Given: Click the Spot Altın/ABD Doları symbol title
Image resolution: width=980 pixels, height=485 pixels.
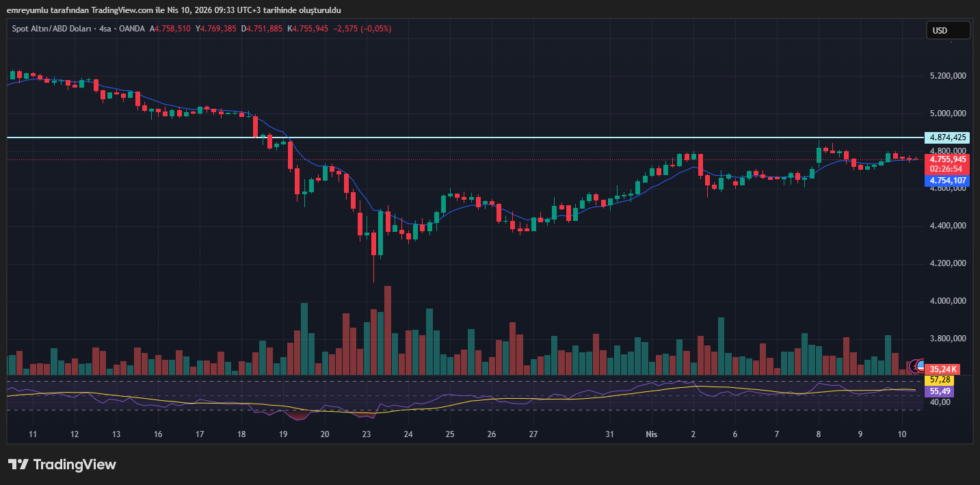Looking at the screenshot, I should point(53,29).
